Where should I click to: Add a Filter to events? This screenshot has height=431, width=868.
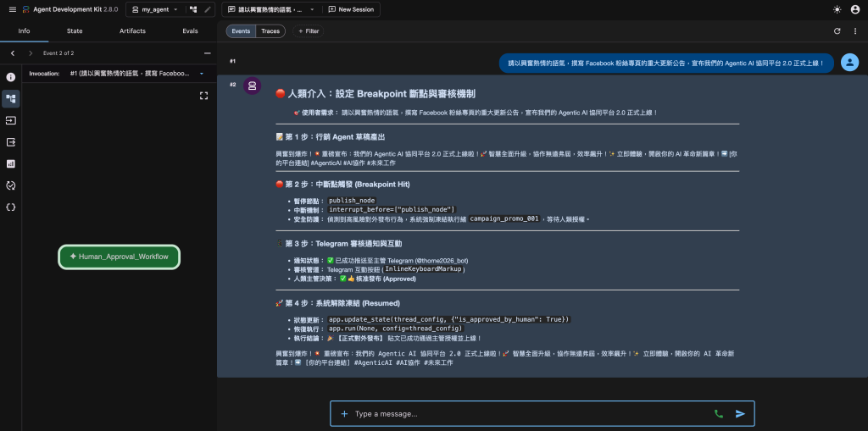point(309,31)
